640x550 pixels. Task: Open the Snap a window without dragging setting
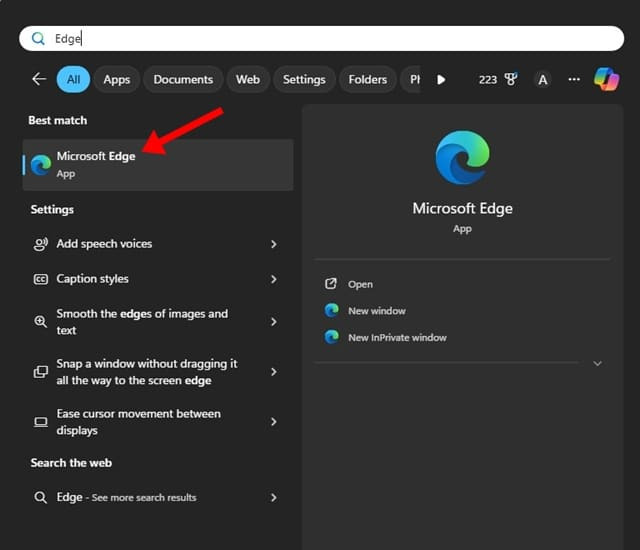click(158, 372)
